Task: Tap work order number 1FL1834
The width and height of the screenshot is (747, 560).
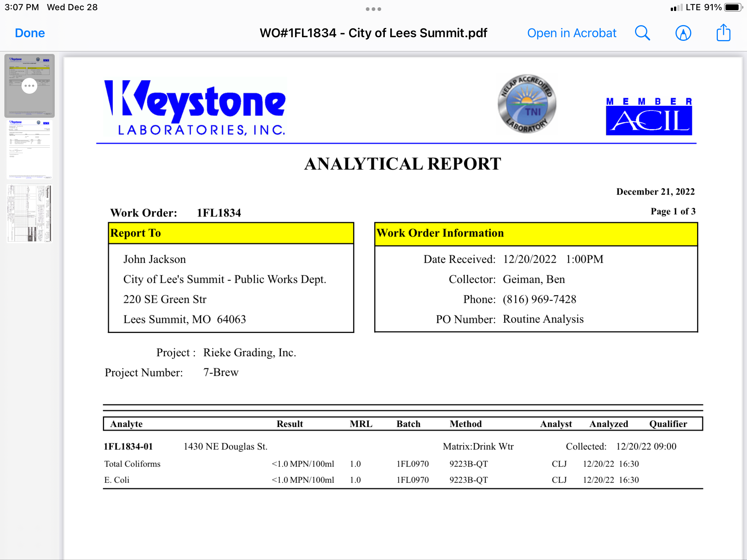Action: point(219,213)
